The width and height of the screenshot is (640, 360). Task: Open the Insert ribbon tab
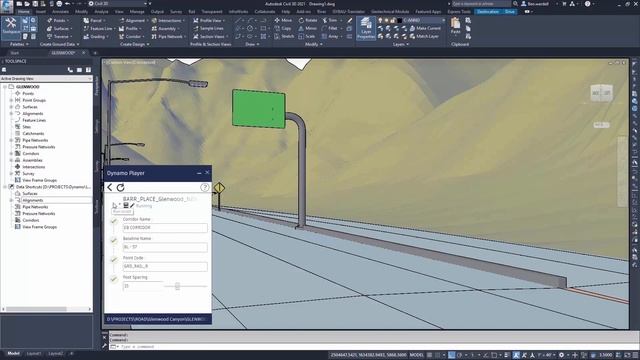pos(41,12)
